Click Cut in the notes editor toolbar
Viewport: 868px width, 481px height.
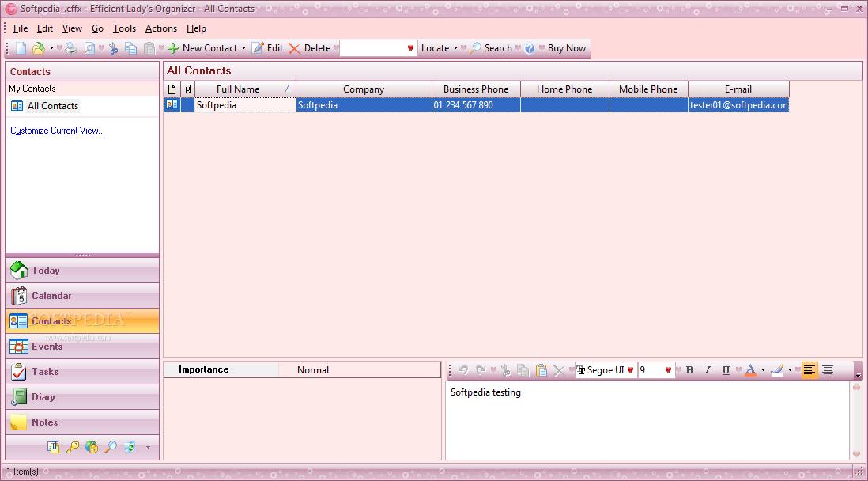(505, 370)
